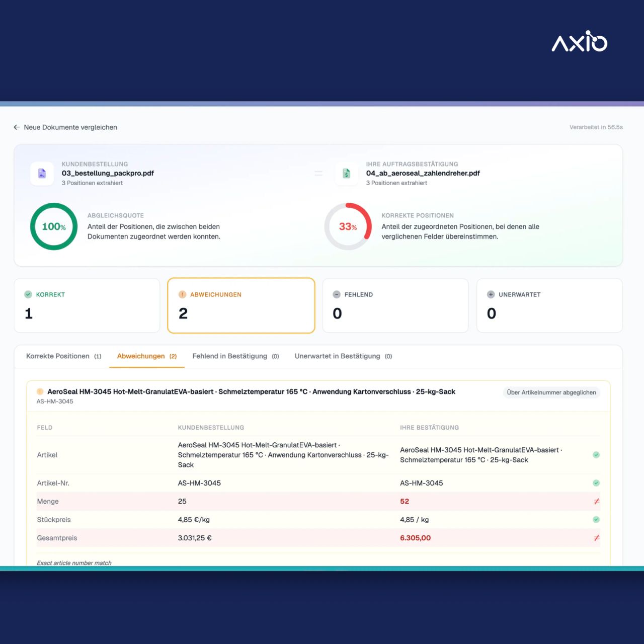
Task: Click the FELD column header
Action: coord(45,428)
